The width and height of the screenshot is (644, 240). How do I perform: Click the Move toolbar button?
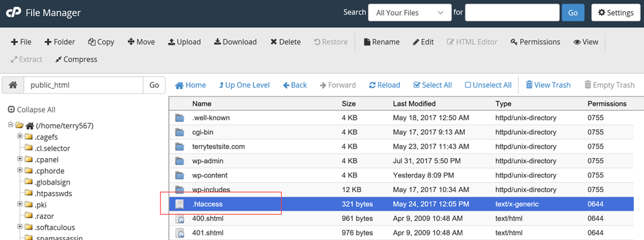(142, 42)
